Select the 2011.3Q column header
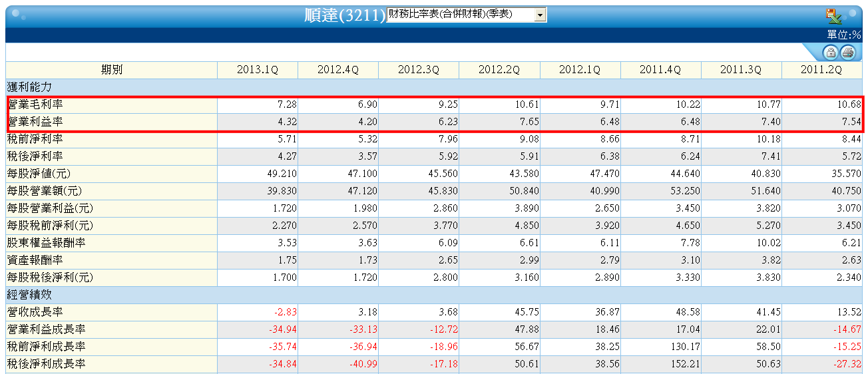 [x=741, y=70]
